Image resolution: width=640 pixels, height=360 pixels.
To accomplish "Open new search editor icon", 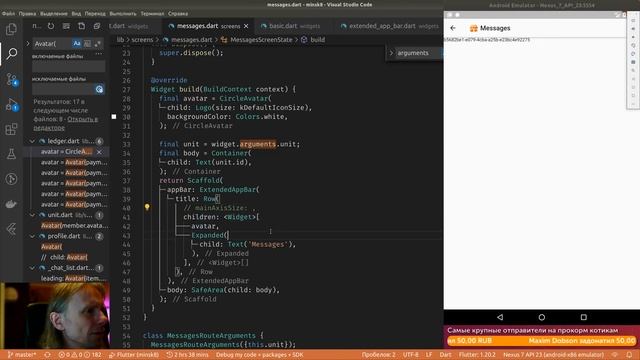I will click(82, 26).
